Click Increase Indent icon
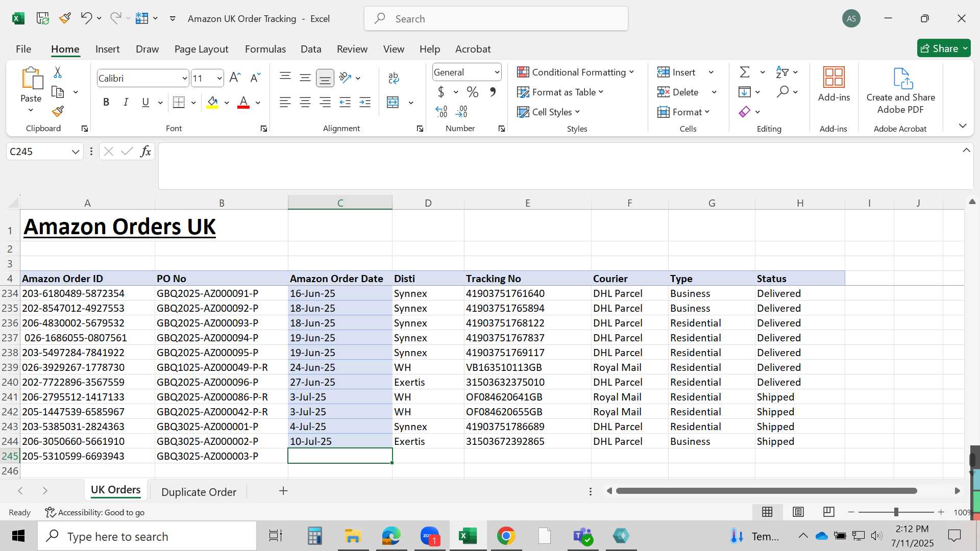Screen dimensions: 980x551 (365, 103)
